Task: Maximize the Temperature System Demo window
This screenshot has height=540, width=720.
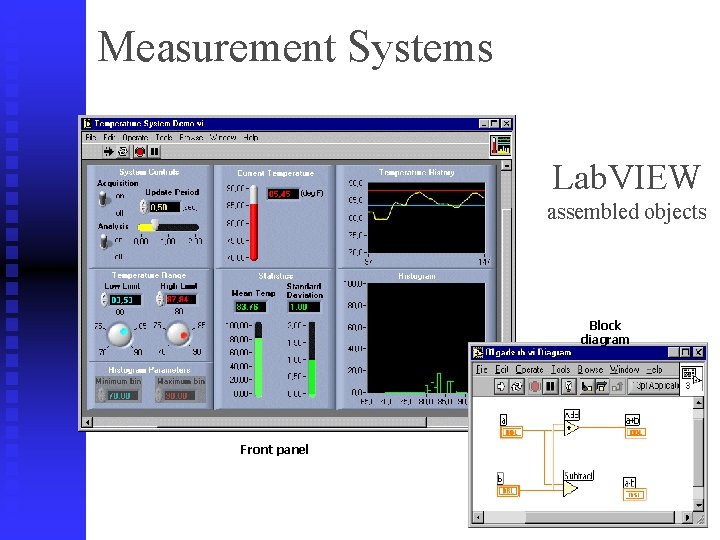Action: point(494,124)
